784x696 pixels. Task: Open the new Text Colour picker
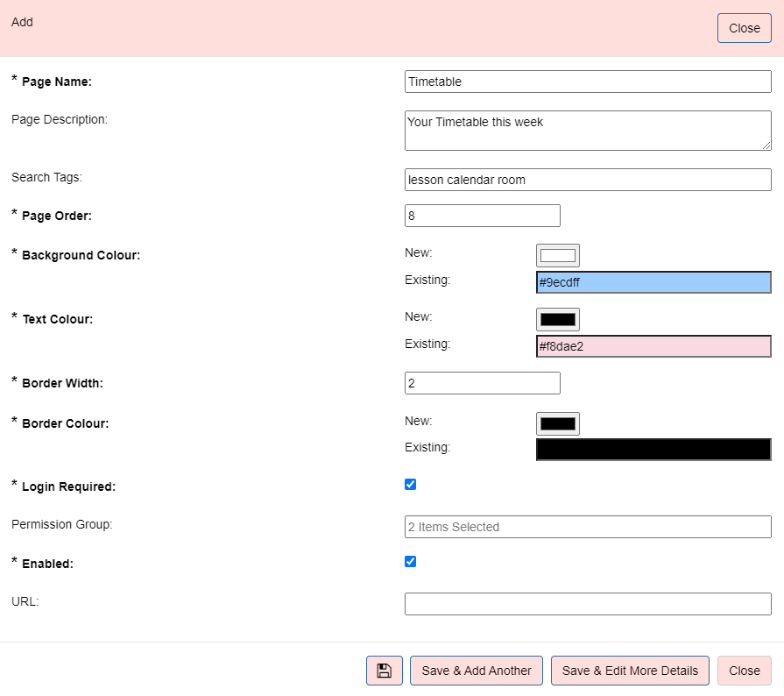pyautogui.click(x=558, y=319)
